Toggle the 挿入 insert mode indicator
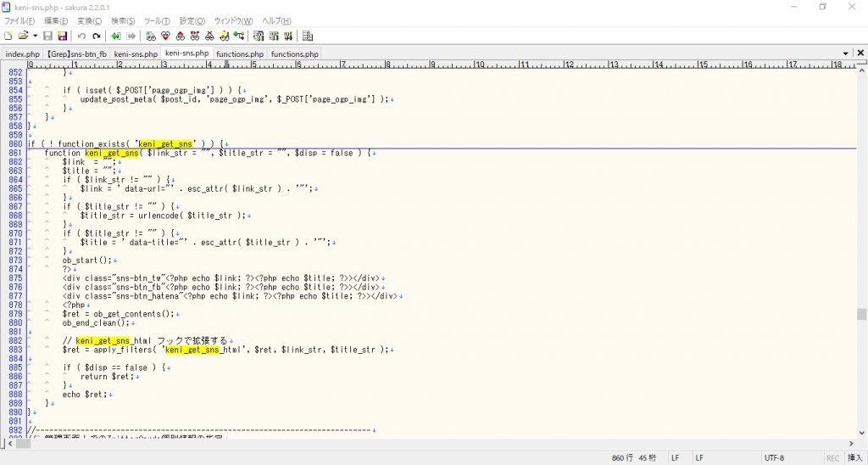The height and width of the screenshot is (465, 868). pyautogui.click(x=855, y=458)
